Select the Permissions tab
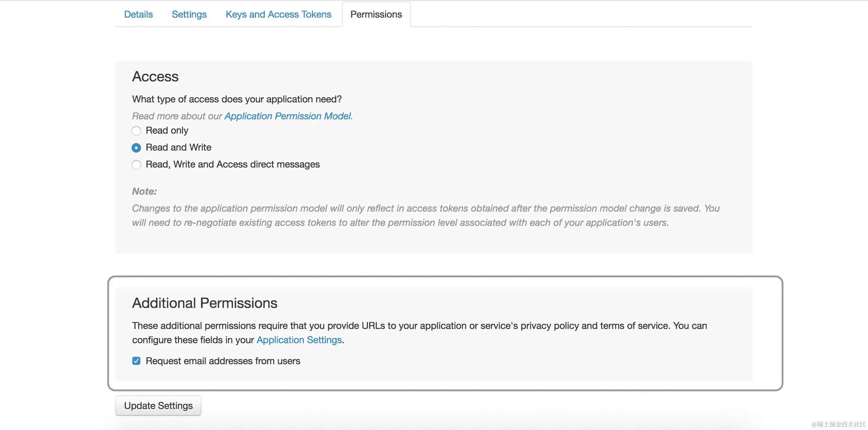 coord(376,14)
